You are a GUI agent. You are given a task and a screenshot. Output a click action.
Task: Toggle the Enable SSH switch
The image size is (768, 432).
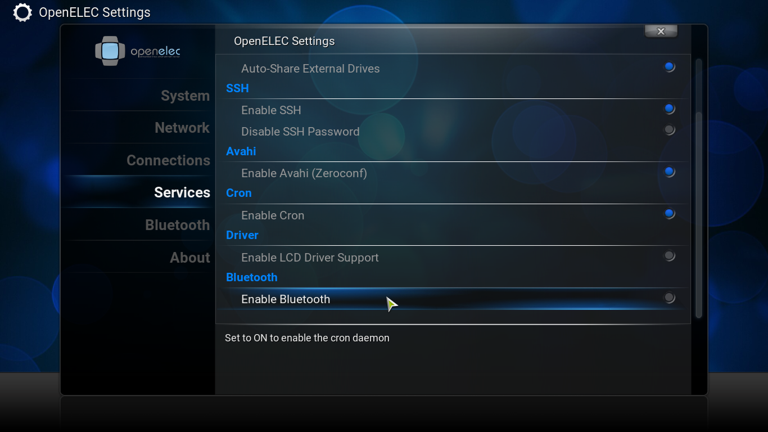tap(670, 109)
